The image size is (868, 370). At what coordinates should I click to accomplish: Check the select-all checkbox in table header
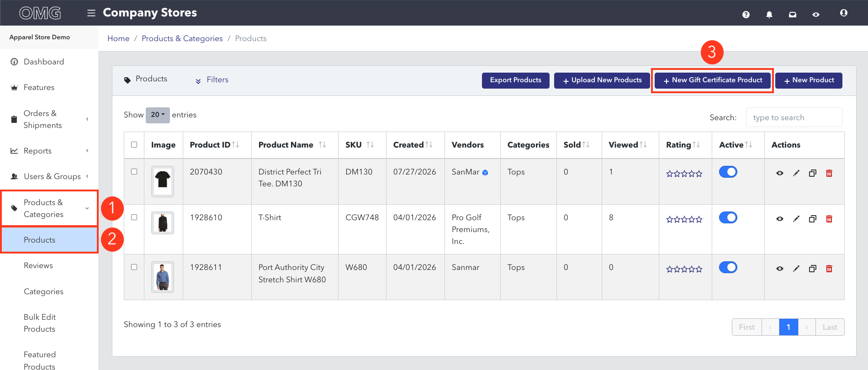pos(134,145)
